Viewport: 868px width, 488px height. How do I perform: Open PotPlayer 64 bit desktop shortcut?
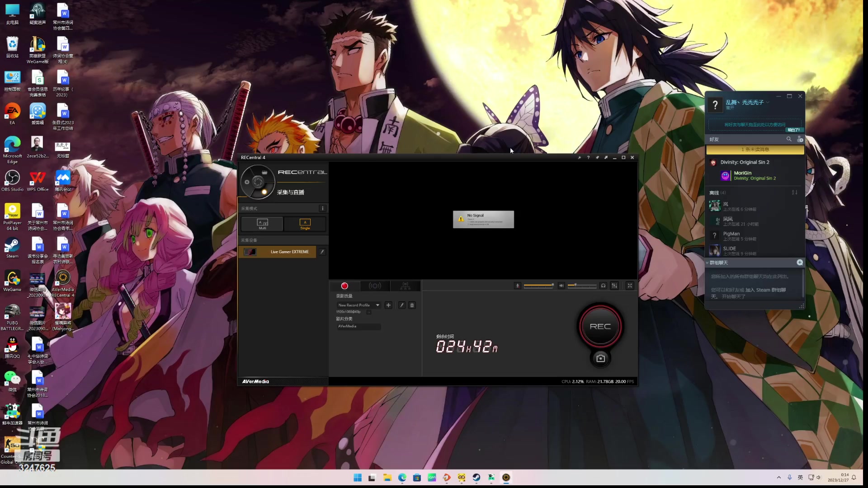(12, 217)
